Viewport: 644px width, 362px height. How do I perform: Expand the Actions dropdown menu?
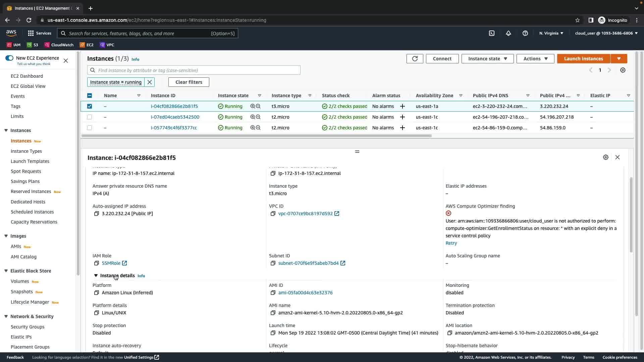535,59
